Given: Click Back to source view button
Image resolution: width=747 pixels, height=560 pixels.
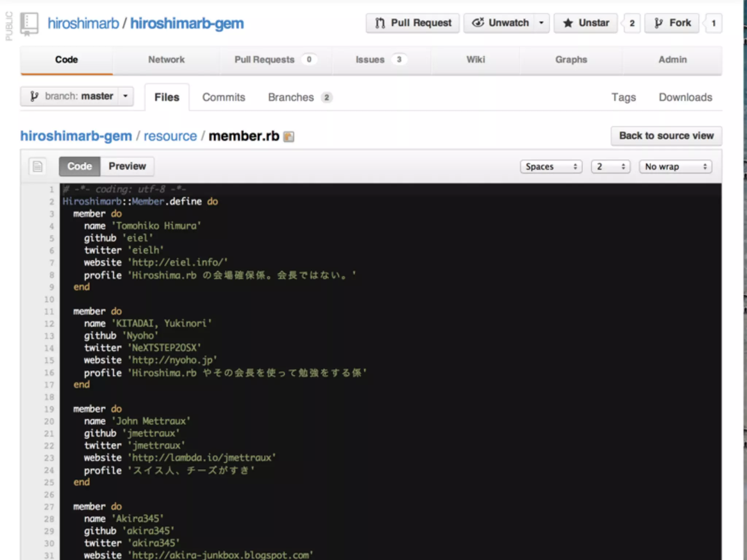Looking at the screenshot, I should (x=666, y=136).
